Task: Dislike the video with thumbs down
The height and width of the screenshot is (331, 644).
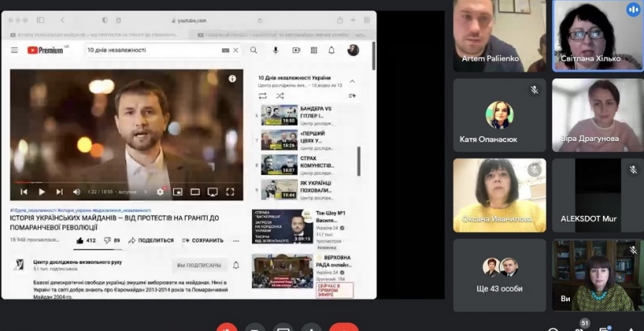Action: (106, 240)
